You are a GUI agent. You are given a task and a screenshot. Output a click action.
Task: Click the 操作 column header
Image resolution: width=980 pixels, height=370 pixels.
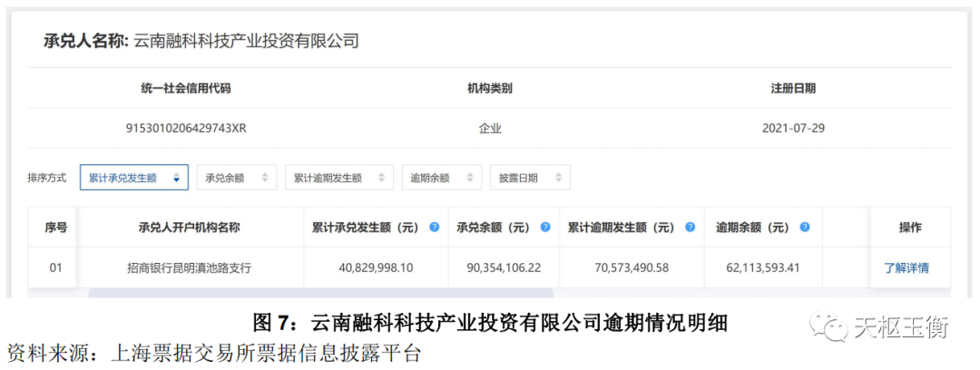(x=910, y=227)
